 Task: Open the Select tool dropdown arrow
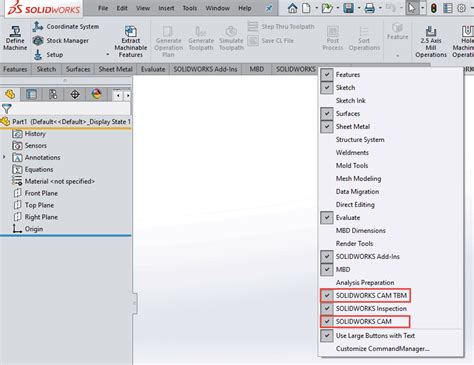[x=422, y=8]
